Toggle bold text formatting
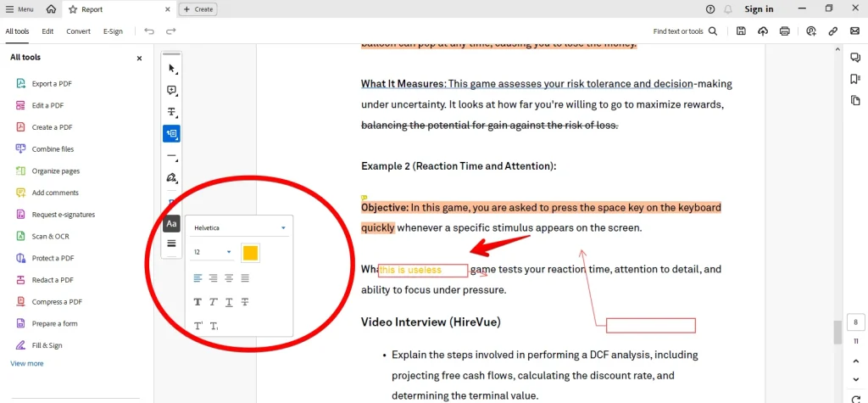Screen dimensions: 868x403 [x=198, y=302]
